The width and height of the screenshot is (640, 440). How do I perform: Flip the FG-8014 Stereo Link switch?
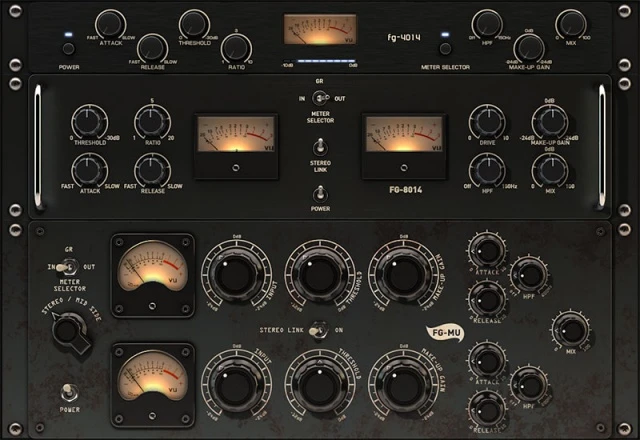[x=320, y=151]
